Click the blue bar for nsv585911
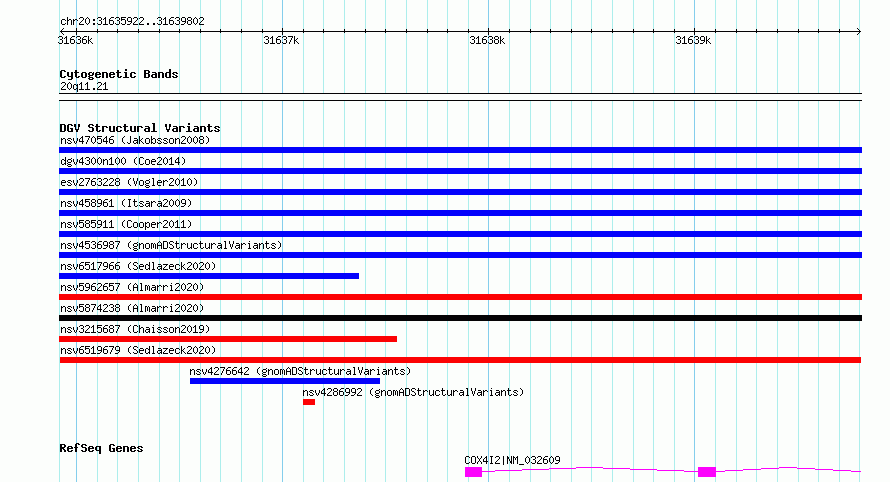 [x=460, y=234]
